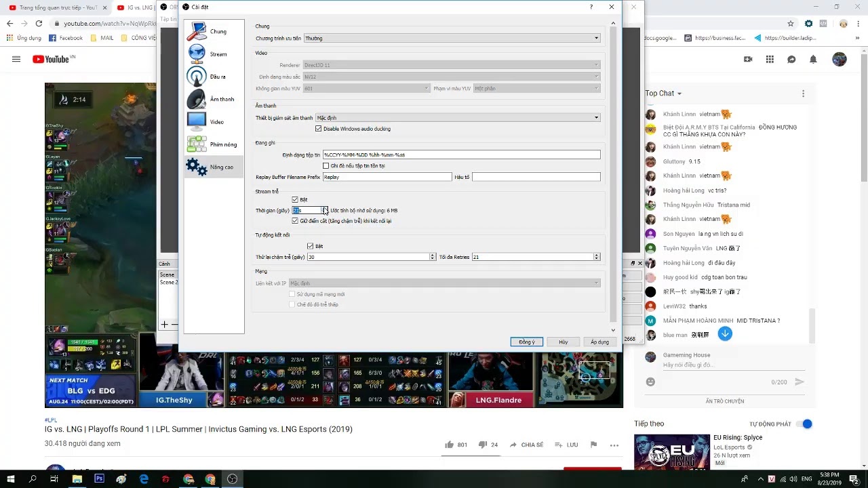Cancel settings with Hủy button
Viewport: 868px width, 488px height.
[563, 342]
